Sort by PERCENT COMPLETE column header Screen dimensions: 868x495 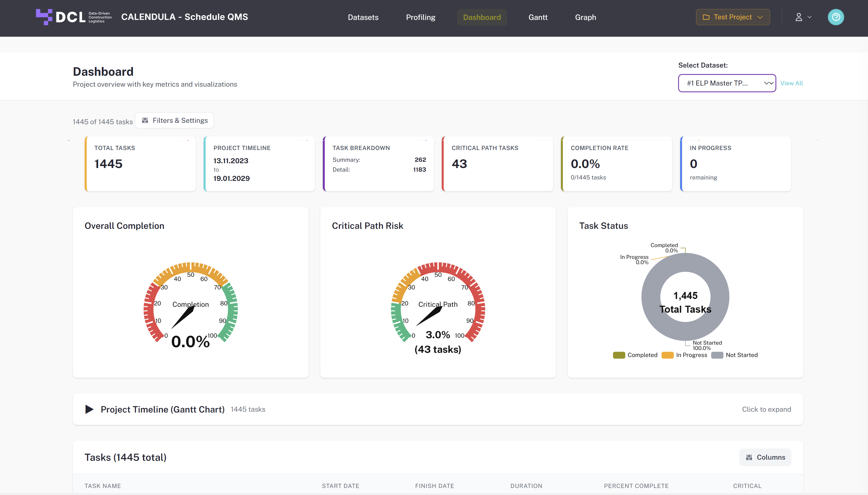[636, 486]
